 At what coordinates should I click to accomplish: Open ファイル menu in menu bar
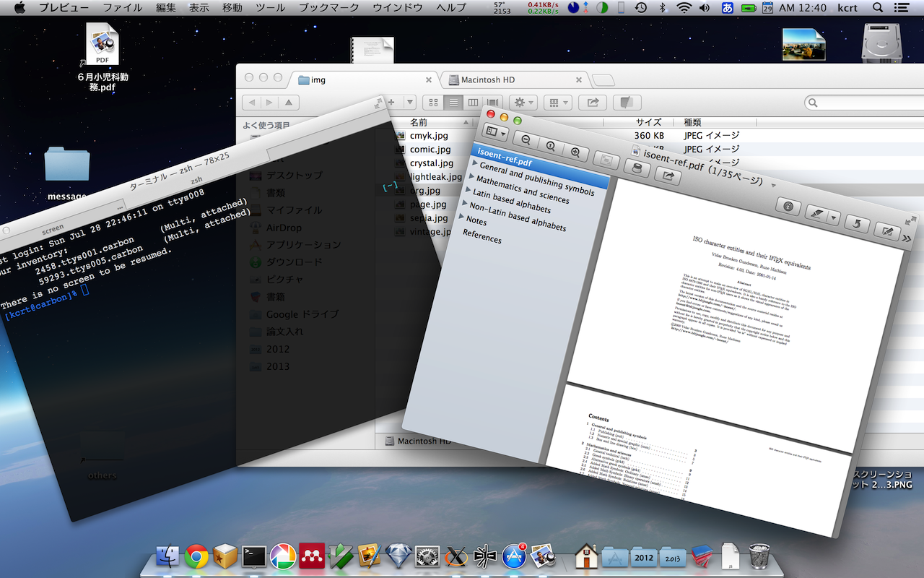tap(123, 7)
